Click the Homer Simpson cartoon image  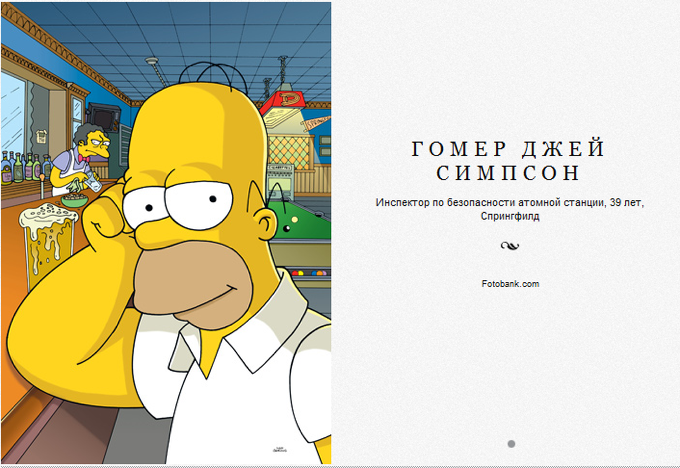click(x=166, y=233)
